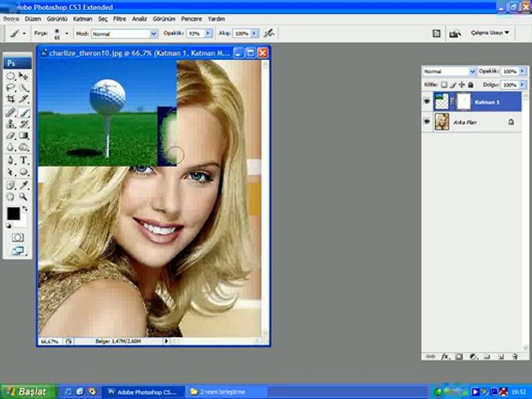Screen dimensions: 532x399
Task: Select the Elliptical Marquee tool
Action: pos(11,76)
